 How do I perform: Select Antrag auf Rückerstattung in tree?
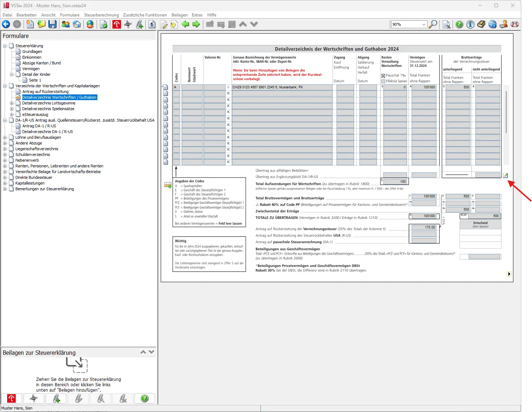point(45,92)
